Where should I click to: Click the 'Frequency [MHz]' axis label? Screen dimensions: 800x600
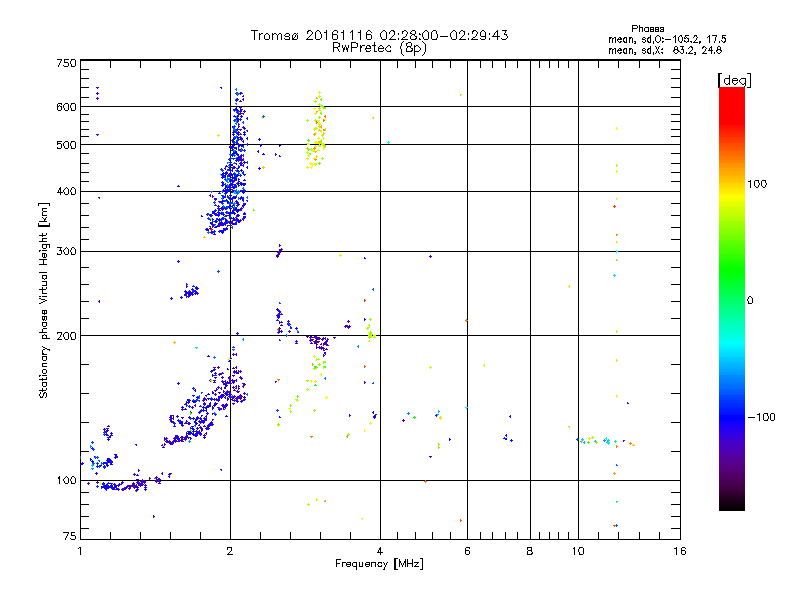click(379, 564)
